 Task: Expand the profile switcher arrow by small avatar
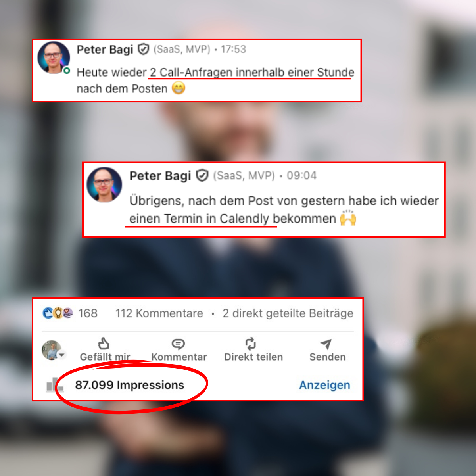(x=62, y=354)
